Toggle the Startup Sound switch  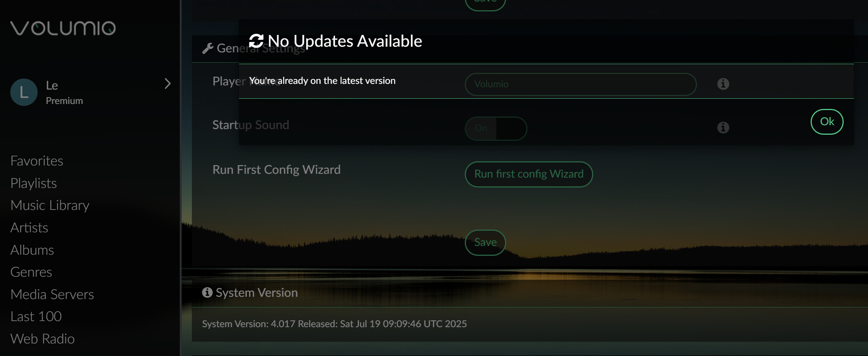pyautogui.click(x=496, y=128)
